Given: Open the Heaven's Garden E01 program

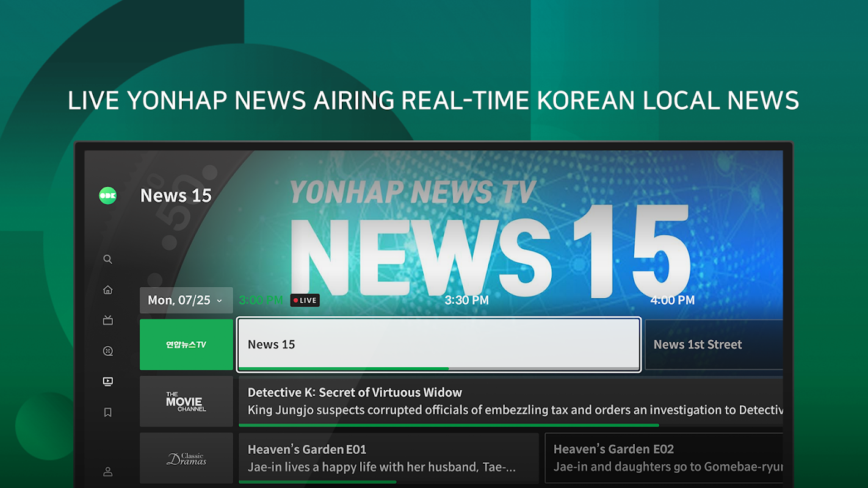Looking at the screenshot, I should (x=388, y=458).
